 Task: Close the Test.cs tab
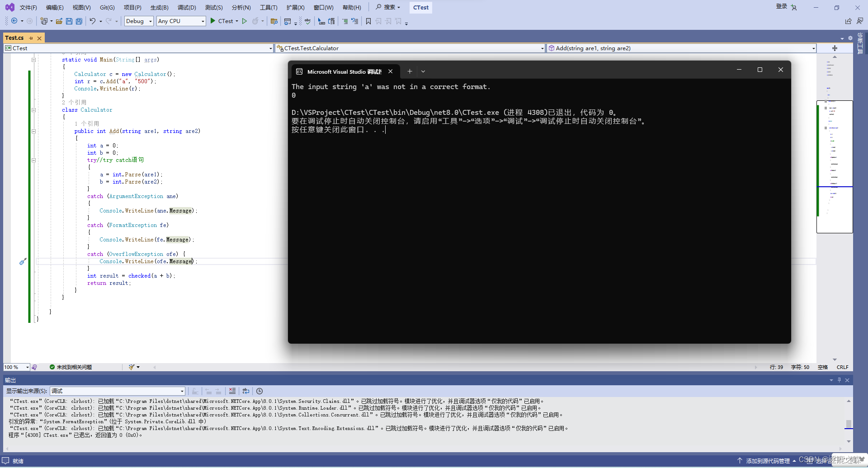pyautogui.click(x=39, y=38)
